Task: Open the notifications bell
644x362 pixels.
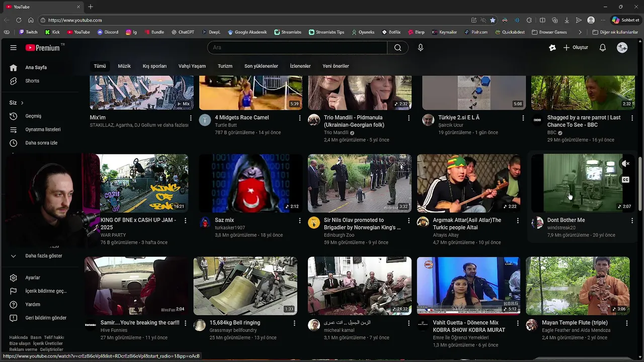Action: (603, 48)
